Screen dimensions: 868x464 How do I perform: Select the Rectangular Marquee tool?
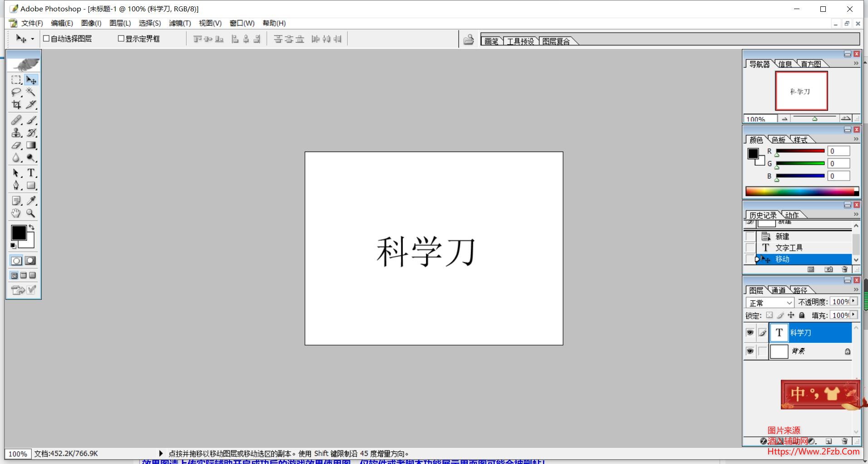click(16, 80)
